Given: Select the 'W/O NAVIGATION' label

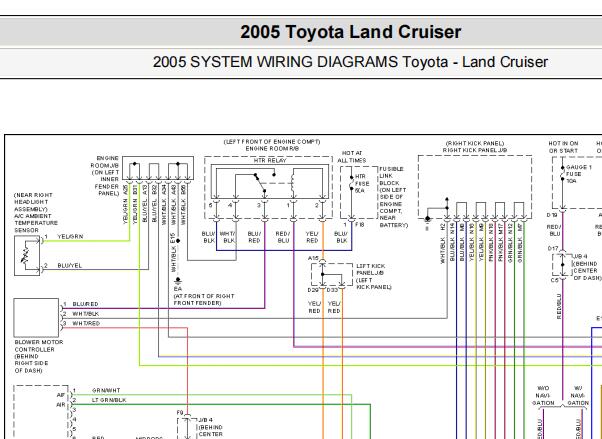Looking at the screenshot, I should coord(543,396).
